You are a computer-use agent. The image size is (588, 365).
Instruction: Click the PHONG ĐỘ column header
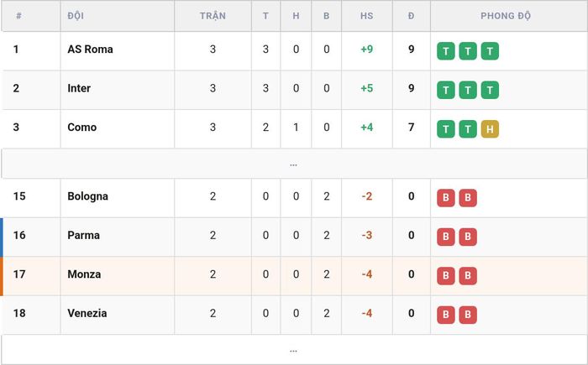[x=506, y=16]
